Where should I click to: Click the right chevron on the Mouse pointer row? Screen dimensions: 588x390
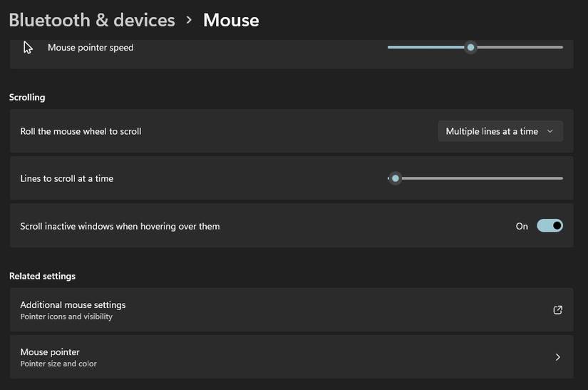pos(557,357)
